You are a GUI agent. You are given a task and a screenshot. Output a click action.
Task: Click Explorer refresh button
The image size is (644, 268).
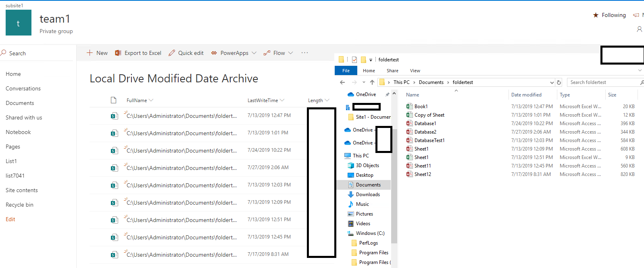559,82
